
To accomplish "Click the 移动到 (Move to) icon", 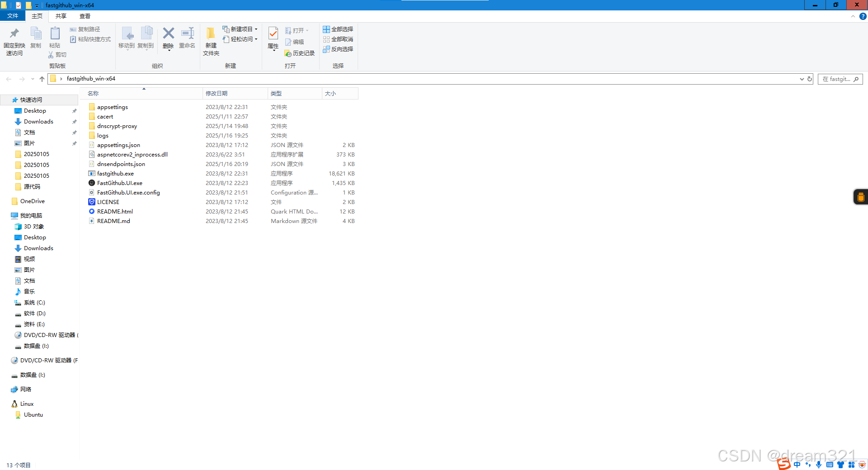I will click(126, 38).
